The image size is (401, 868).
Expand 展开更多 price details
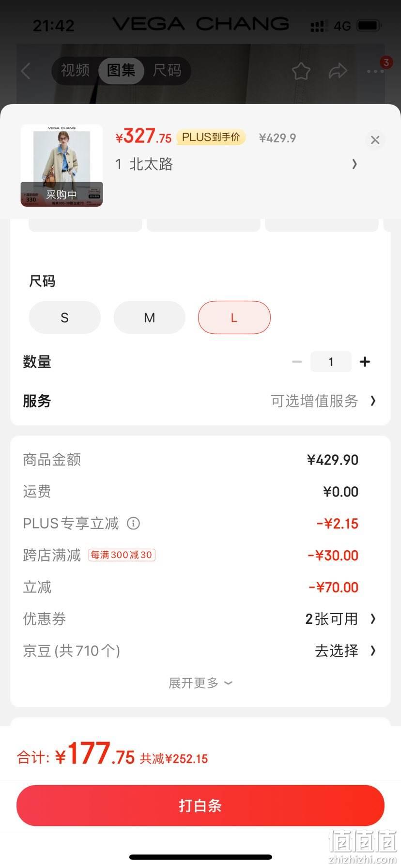[x=200, y=683]
